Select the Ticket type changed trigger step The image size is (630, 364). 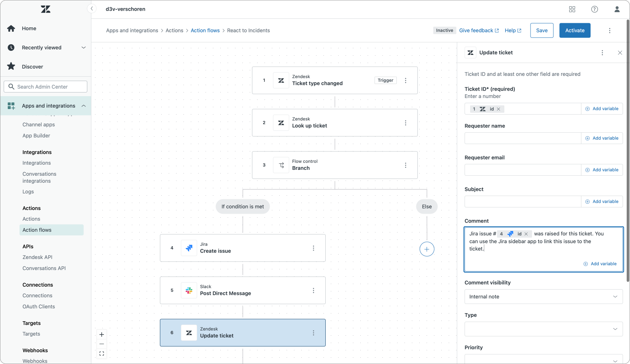coord(335,80)
